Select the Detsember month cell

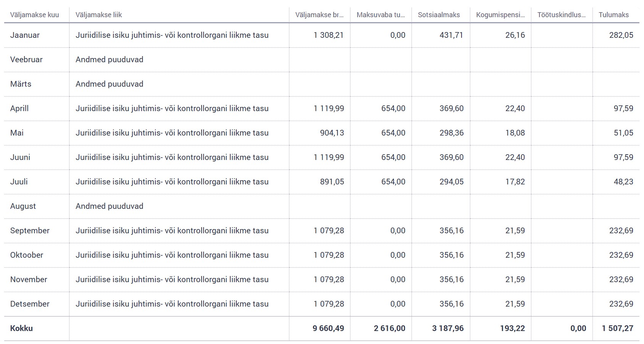click(30, 304)
